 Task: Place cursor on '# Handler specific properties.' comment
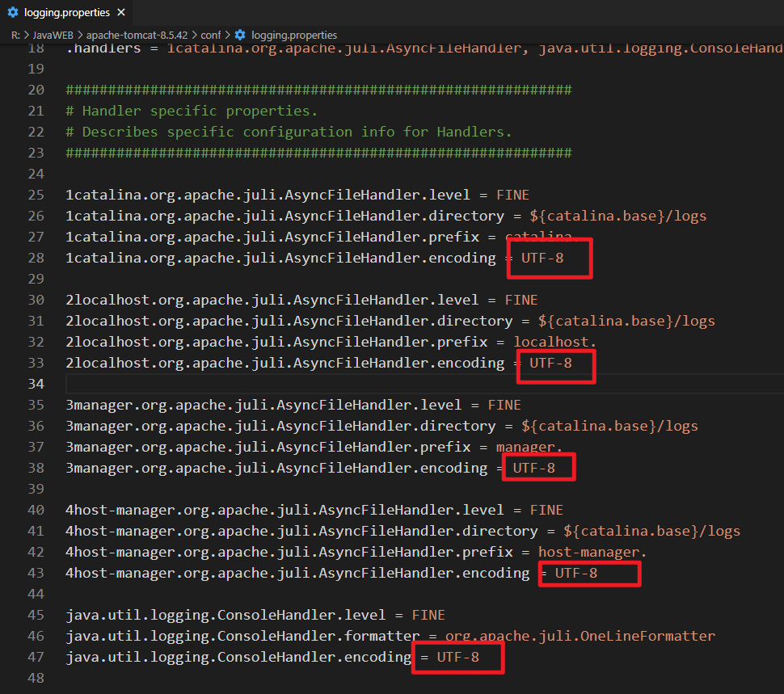click(x=192, y=111)
